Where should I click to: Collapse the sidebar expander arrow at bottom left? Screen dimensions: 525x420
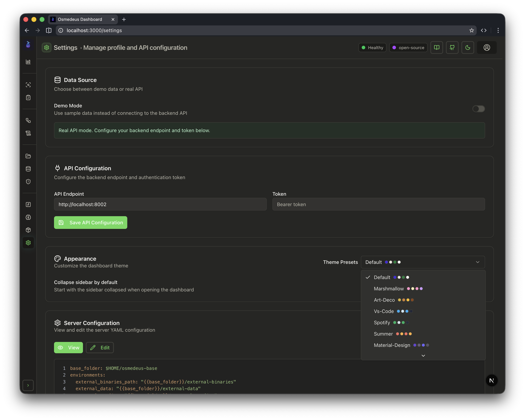[28, 385]
